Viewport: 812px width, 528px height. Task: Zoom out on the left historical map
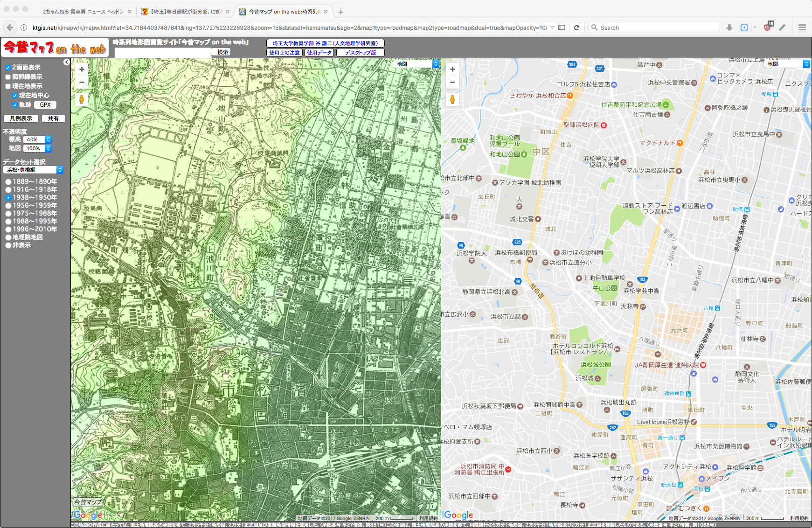pyautogui.click(x=82, y=83)
